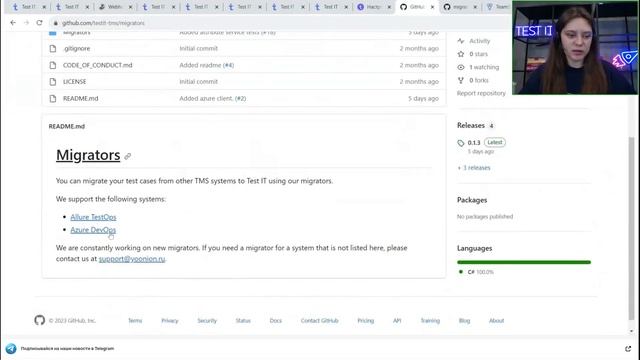Open footer Docs link
This screenshot has height=360, width=640.
[276, 321]
